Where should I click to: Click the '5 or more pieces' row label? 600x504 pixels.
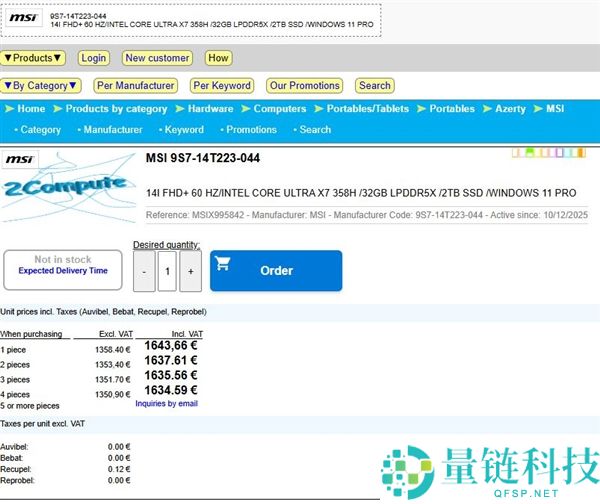click(30, 406)
